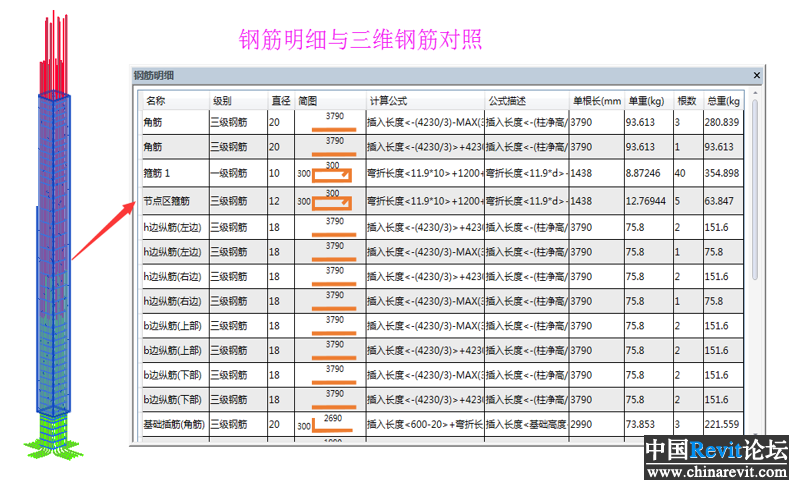
Task: Click the 公式描述 column header
Action: 527,101
